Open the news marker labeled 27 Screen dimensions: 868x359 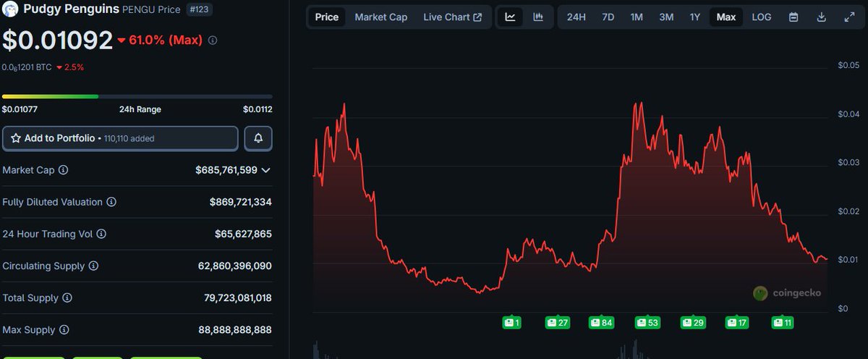(558, 322)
